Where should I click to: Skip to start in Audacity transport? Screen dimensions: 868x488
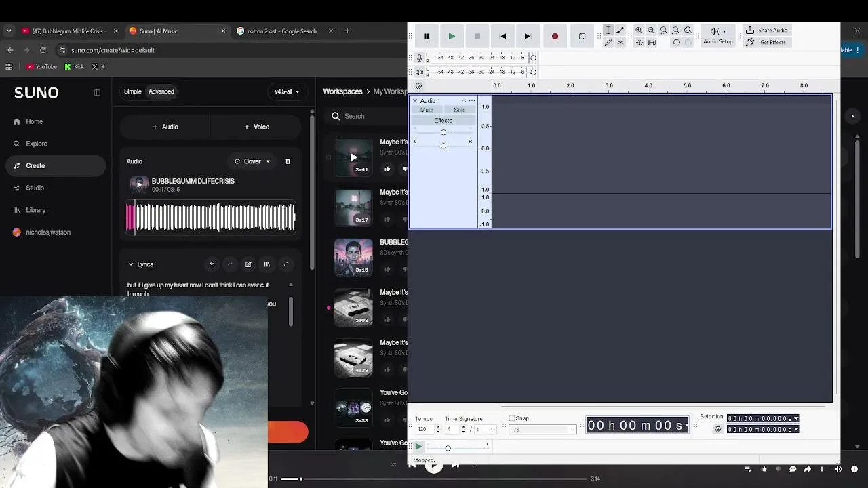502,37
